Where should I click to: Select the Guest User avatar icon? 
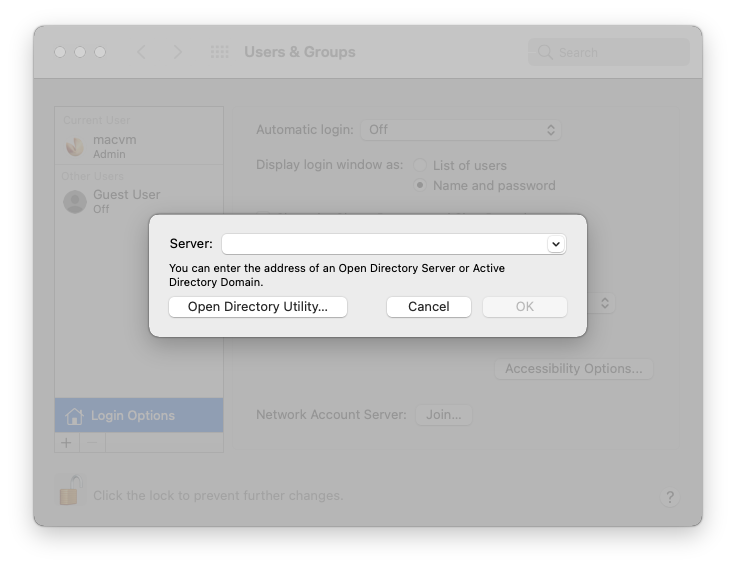75,202
